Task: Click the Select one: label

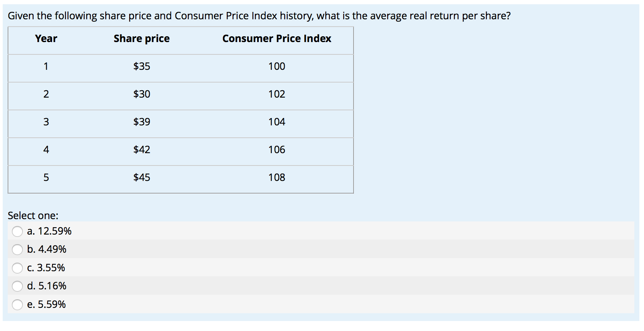Action: click(x=33, y=215)
